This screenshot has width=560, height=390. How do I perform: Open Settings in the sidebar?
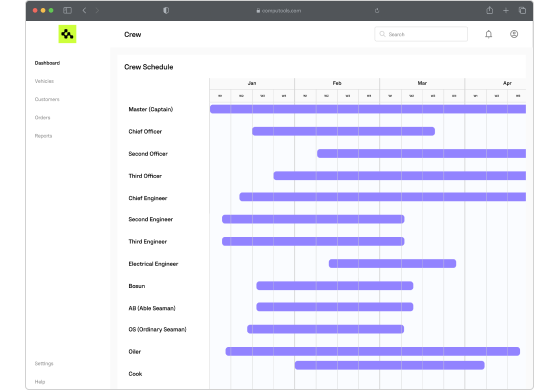coord(44,364)
